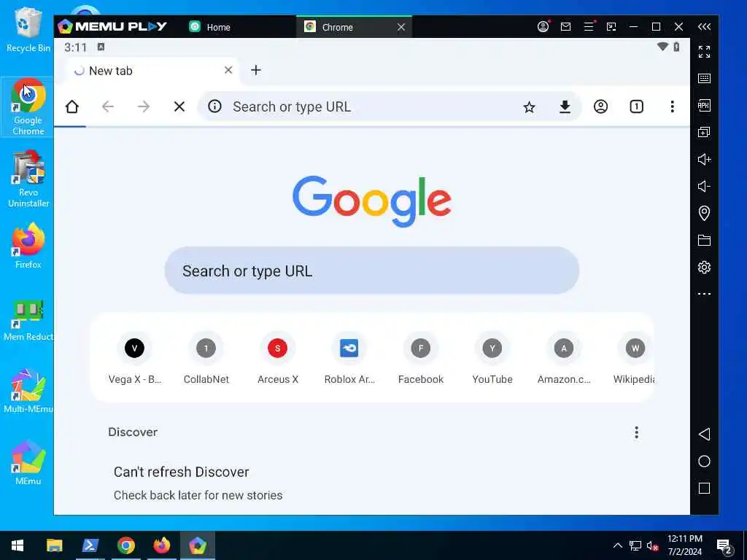Increase volume in MEmu sidebar

click(x=704, y=159)
